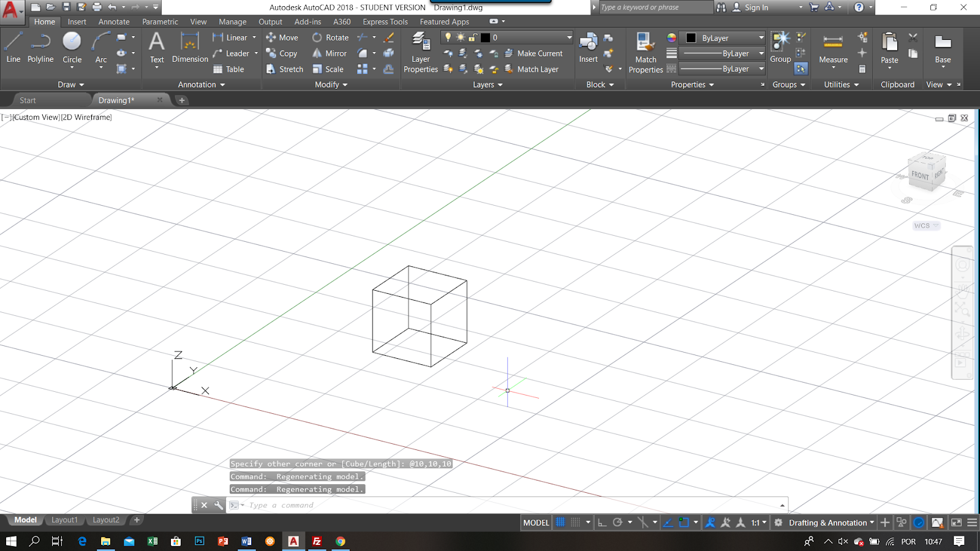Click the Erase tool in Modify panel

(389, 37)
